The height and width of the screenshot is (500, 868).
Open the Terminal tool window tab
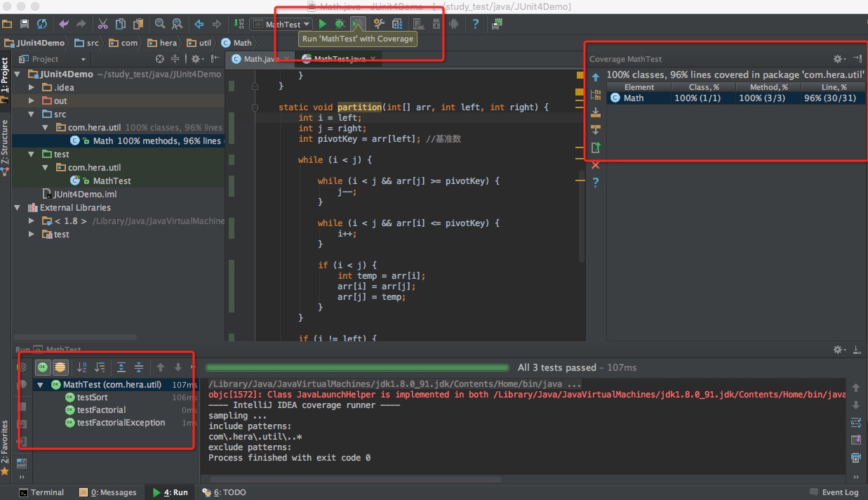41,492
